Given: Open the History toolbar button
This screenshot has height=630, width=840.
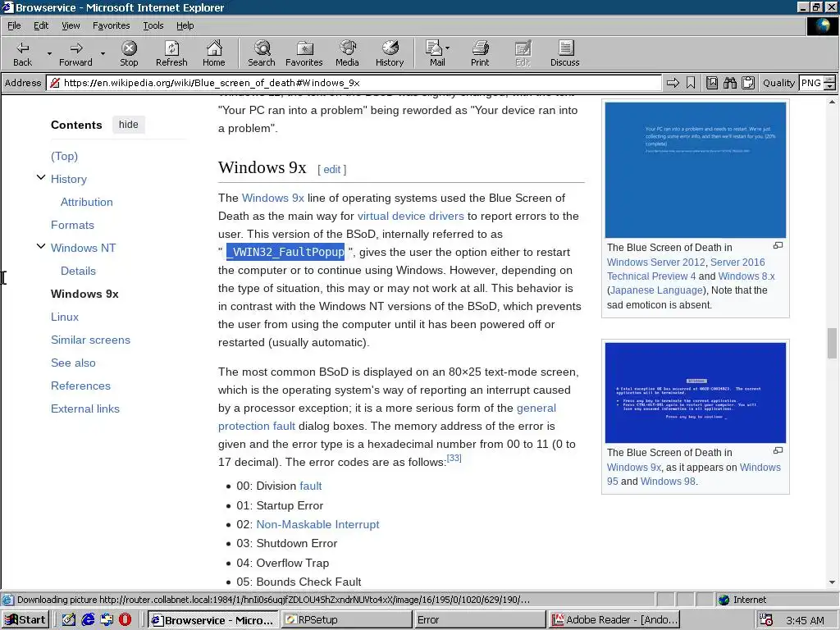Looking at the screenshot, I should (x=390, y=53).
